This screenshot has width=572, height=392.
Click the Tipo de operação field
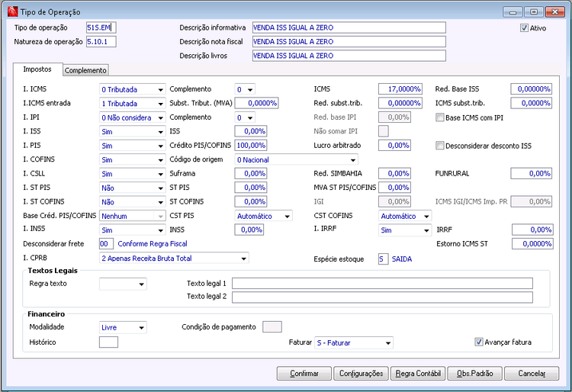(101, 27)
